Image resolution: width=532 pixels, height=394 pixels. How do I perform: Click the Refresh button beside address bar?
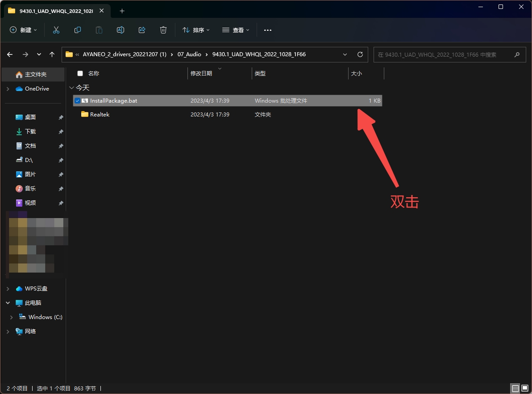(360, 54)
